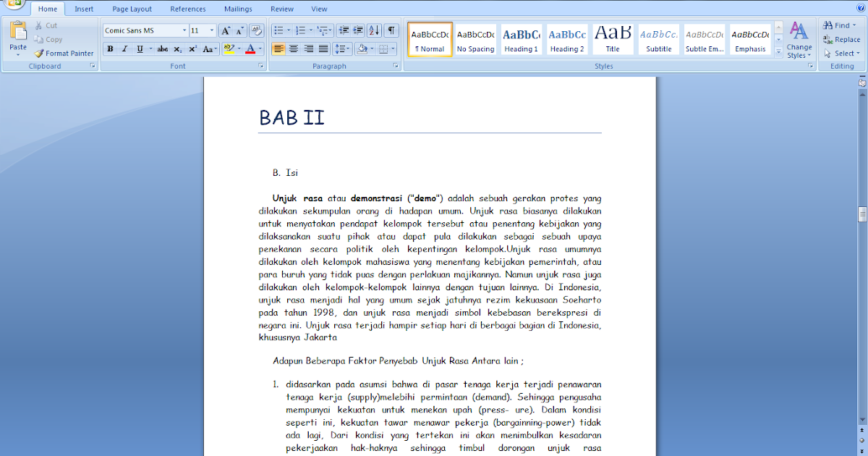Image resolution: width=868 pixels, height=456 pixels.
Task: Apply the Title style
Action: (x=613, y=39)
